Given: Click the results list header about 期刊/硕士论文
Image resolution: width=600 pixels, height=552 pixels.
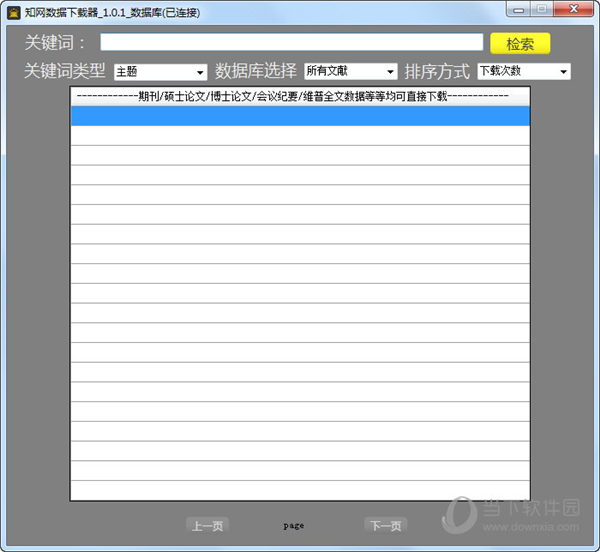Looking at the screenshot, I should tap(300, 96).
